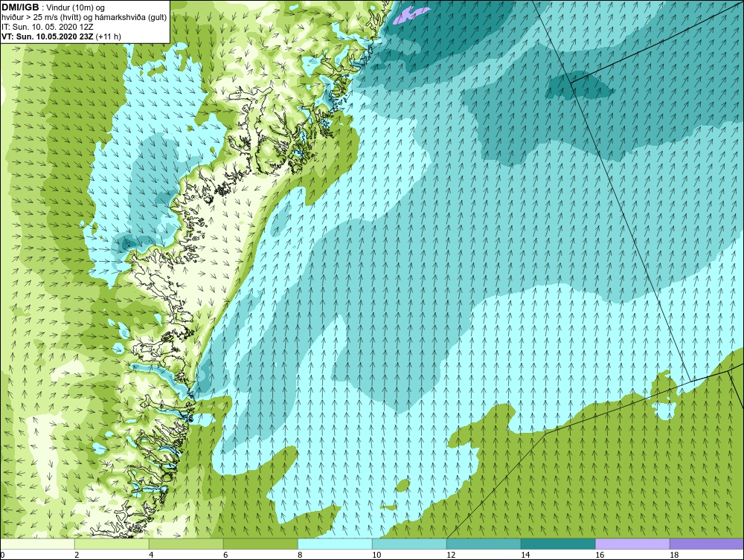Click legend label '14'
The height and width of the screenshot is (560, 744).
coord(525,555)
